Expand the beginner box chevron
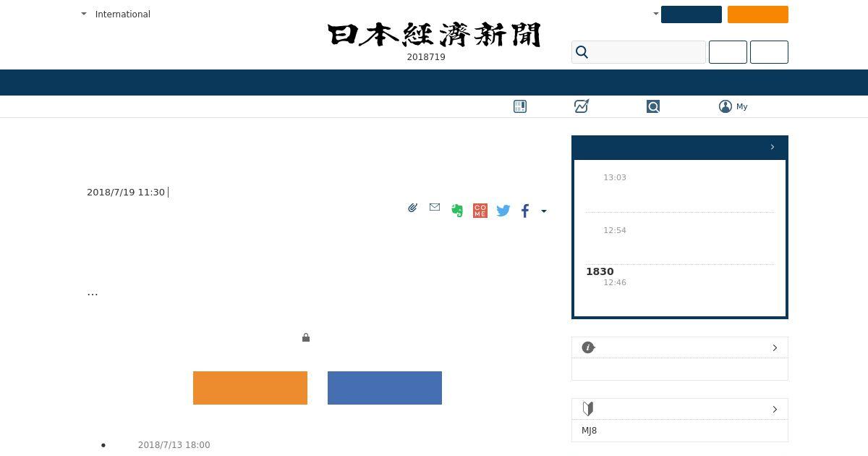 tap(775, 409)
